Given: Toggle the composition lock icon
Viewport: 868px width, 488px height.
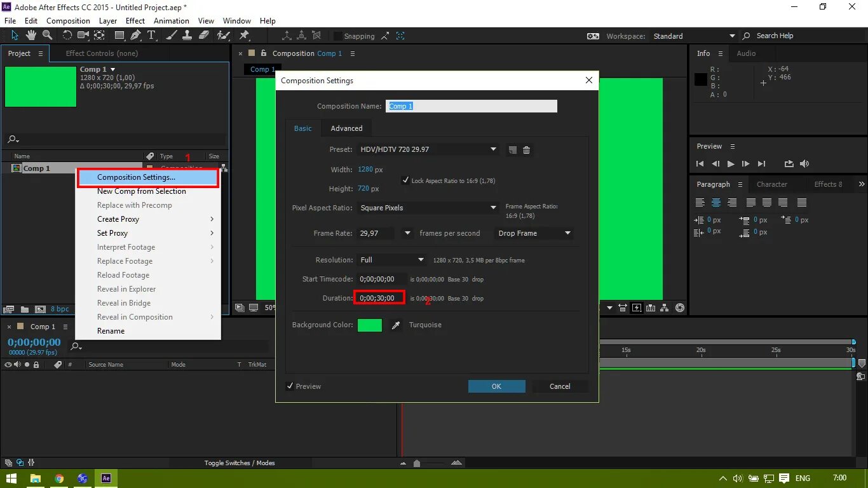Looking at the screenshot, I should pos(263,53).
